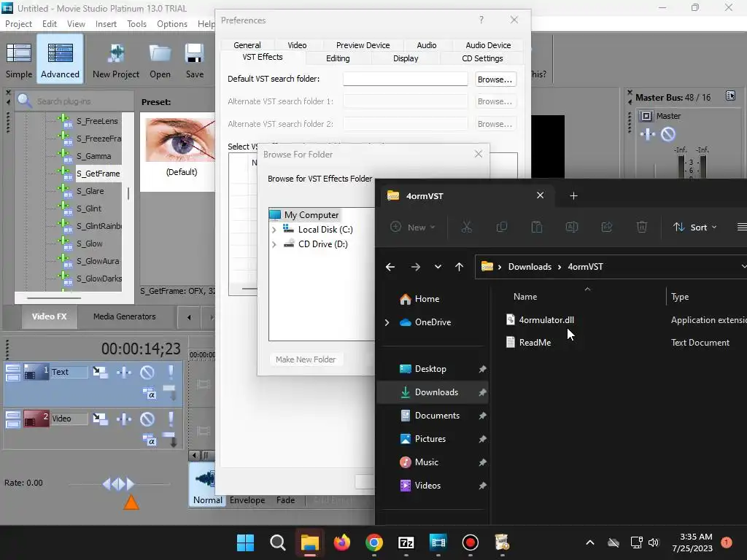Choose the Normal edit tool
The image size is (747, 560).
click(207, 485)
